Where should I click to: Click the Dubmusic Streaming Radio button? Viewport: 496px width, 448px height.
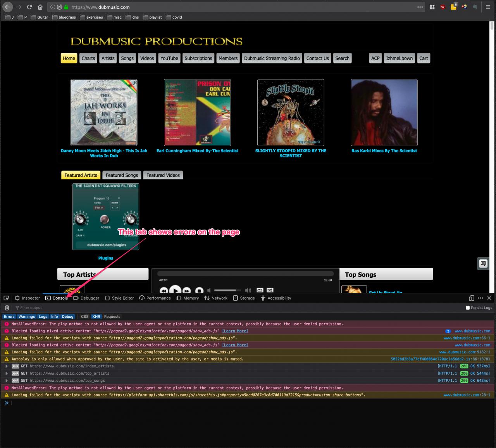[x=272, y=58]
